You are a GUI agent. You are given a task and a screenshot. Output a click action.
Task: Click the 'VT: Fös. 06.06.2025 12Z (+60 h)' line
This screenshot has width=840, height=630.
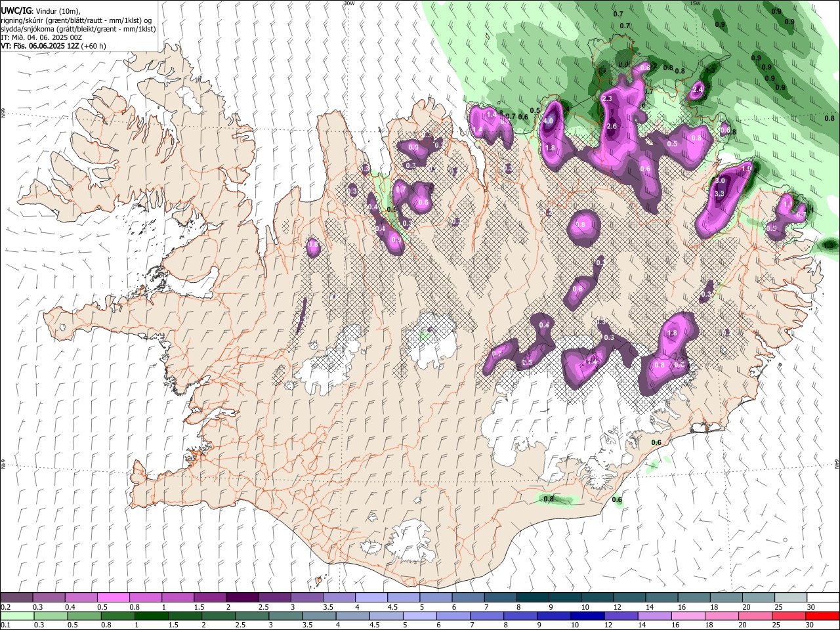pos(53,46)
